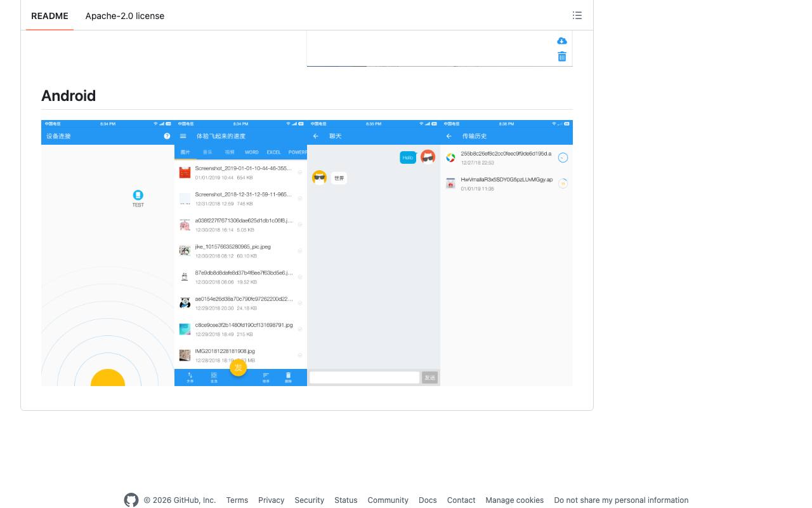Image resolution: width=812 pixels, height=508 pixels.
Task: Tick the check for IMG20181228181908.jpg
Action: click(300, 355)
